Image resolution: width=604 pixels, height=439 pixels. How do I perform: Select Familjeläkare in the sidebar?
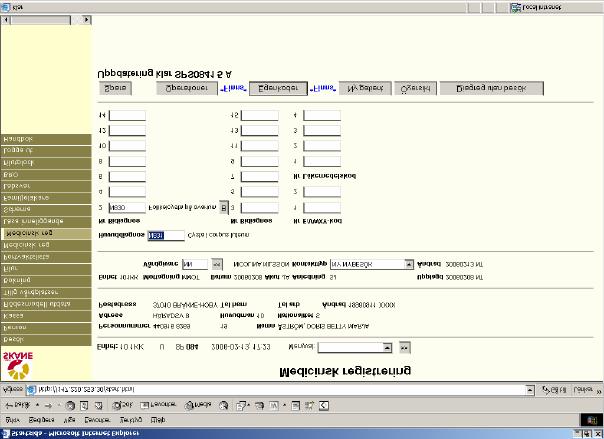[x=46, y=198]
